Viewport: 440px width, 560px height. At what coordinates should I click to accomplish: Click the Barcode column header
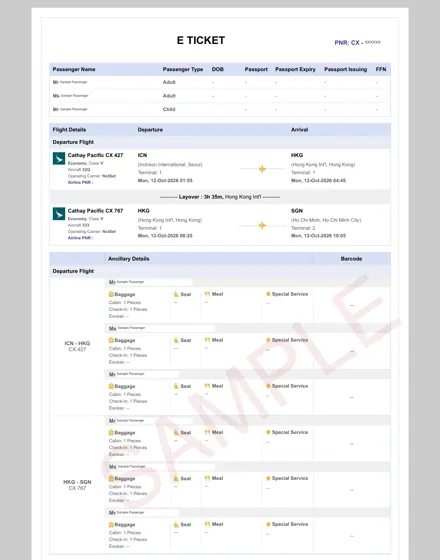[x=351, y=259]
